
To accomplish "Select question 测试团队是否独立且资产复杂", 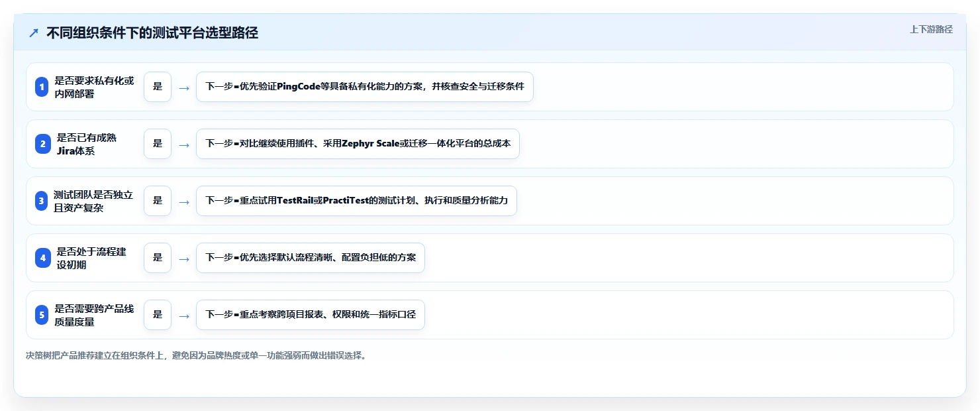I will coord(93,201).
